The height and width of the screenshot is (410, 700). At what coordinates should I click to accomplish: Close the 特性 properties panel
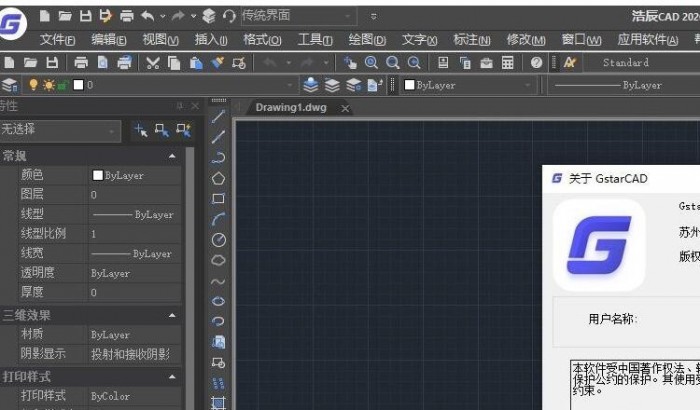[195, 106]
